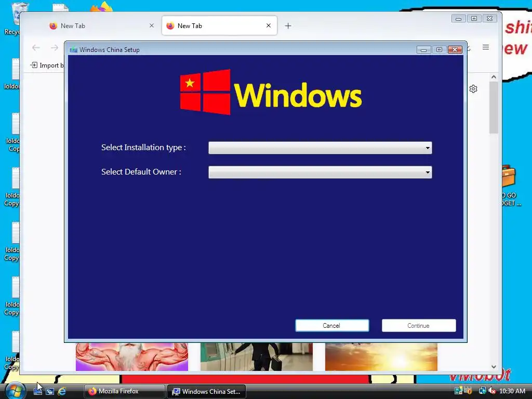Click the Cancel button in setup
The height and width of the screenshot is (399, 532).
point(332,326)
